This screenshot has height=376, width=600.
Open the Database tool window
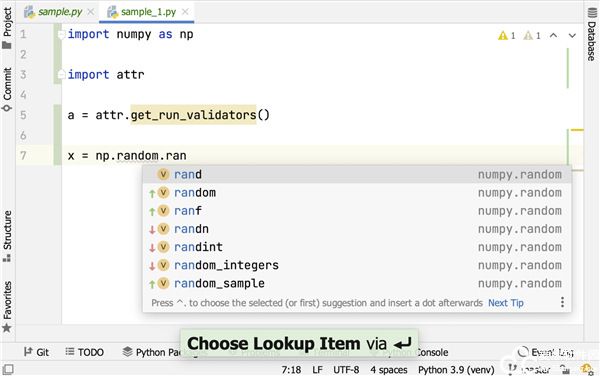tap(592, 34)
